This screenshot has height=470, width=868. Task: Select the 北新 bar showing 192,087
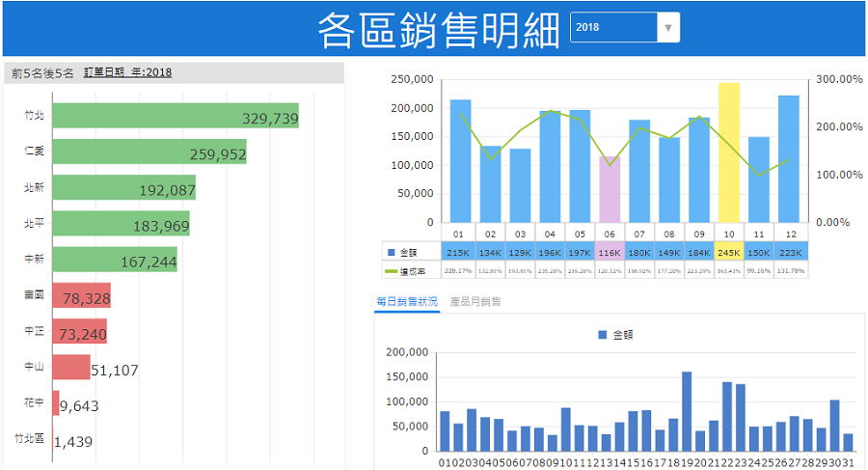pos(124,187)
